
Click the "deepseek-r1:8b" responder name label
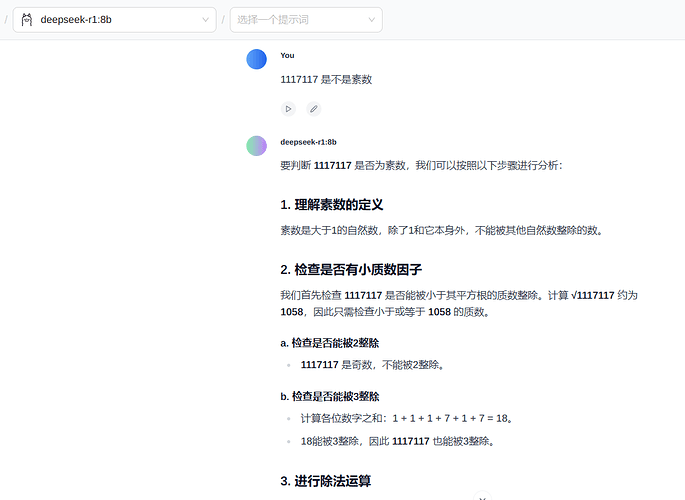pos(308,142)
